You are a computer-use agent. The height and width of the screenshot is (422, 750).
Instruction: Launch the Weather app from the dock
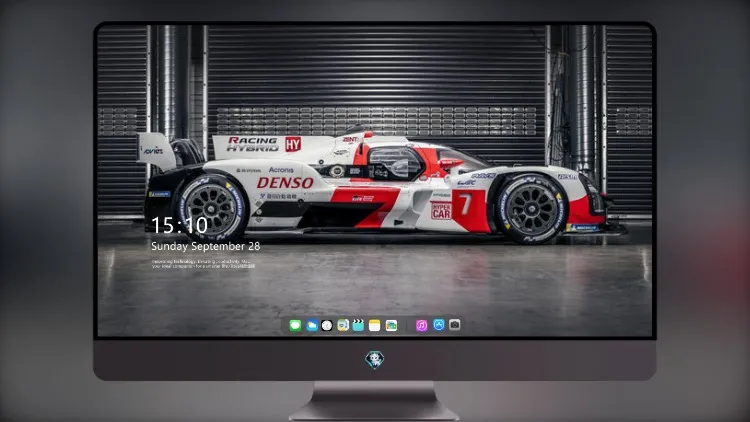[311, 325]
